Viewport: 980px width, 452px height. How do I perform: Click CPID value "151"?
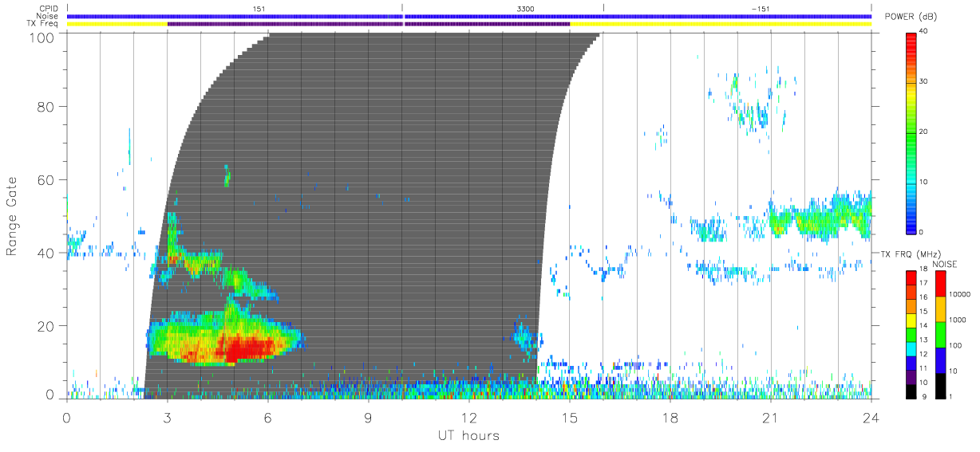tap(258, 8)
